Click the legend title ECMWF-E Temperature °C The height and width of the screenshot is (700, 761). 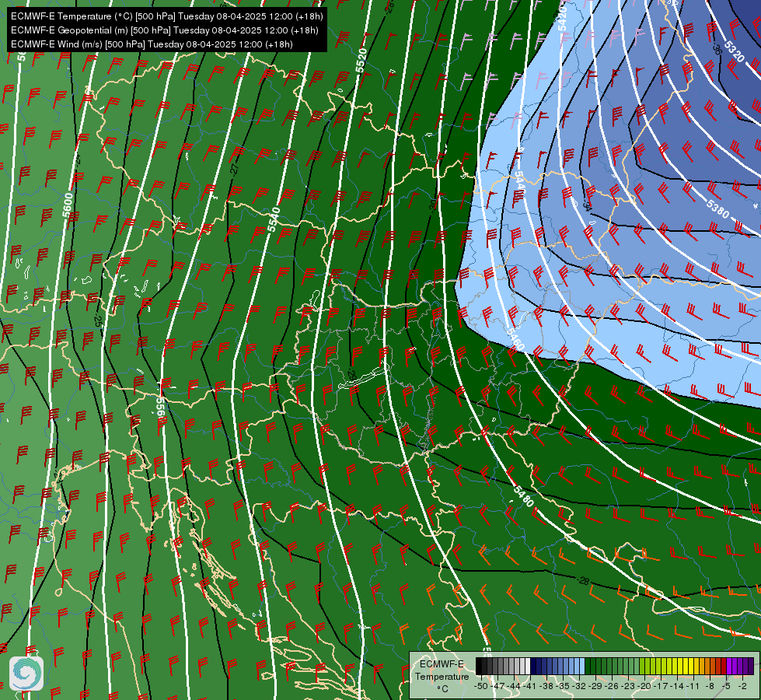[x=442, y=676]
